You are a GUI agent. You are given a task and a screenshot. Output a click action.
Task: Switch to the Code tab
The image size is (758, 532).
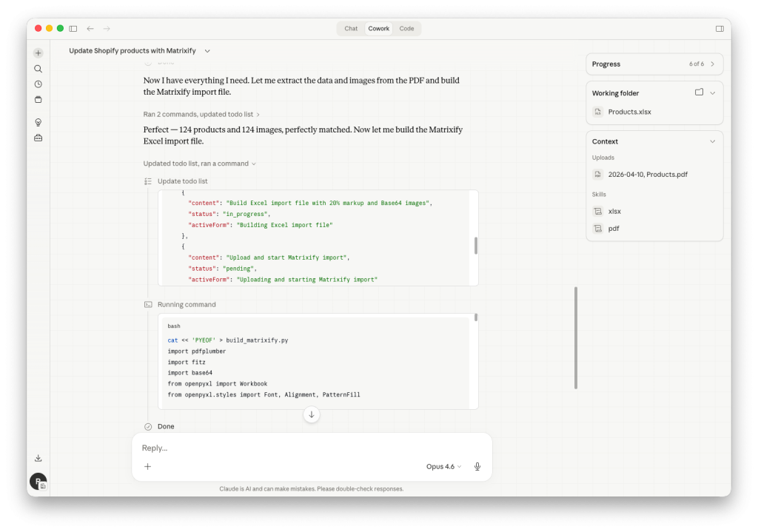[x=406, y=28]
